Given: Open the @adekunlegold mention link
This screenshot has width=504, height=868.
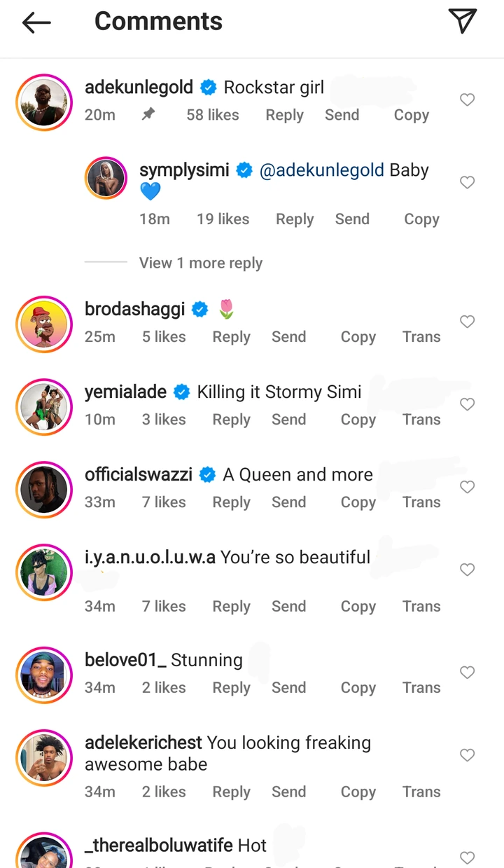Looking at the screenshot, I should 322,170.
